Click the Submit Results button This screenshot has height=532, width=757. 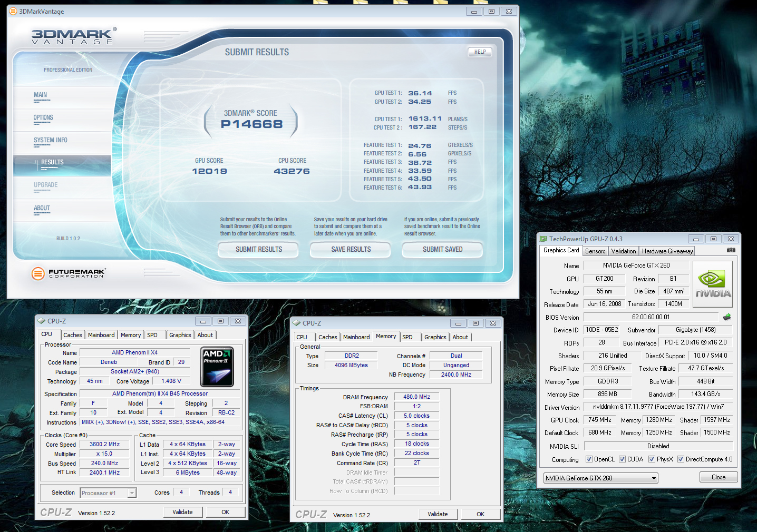tap(258, 249)
